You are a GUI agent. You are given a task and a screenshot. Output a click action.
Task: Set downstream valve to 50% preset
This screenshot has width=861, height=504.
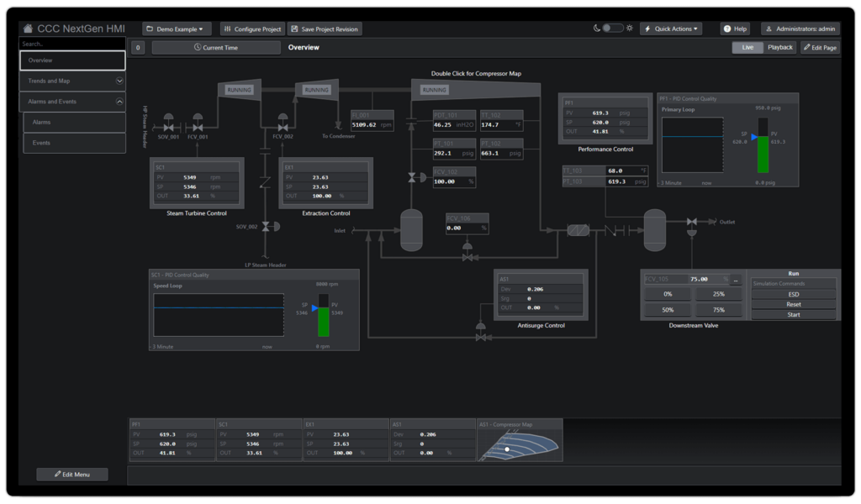pos(668,310)
